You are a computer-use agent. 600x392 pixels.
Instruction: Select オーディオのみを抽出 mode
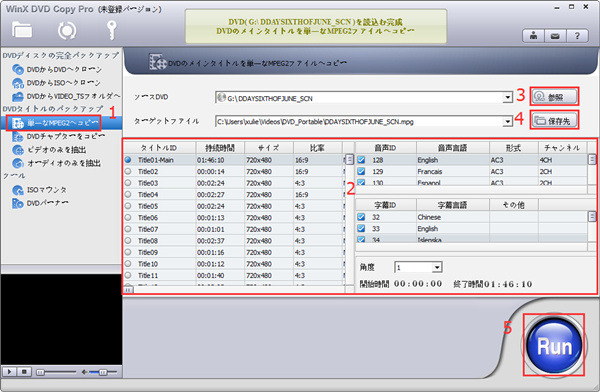[56, 163]
